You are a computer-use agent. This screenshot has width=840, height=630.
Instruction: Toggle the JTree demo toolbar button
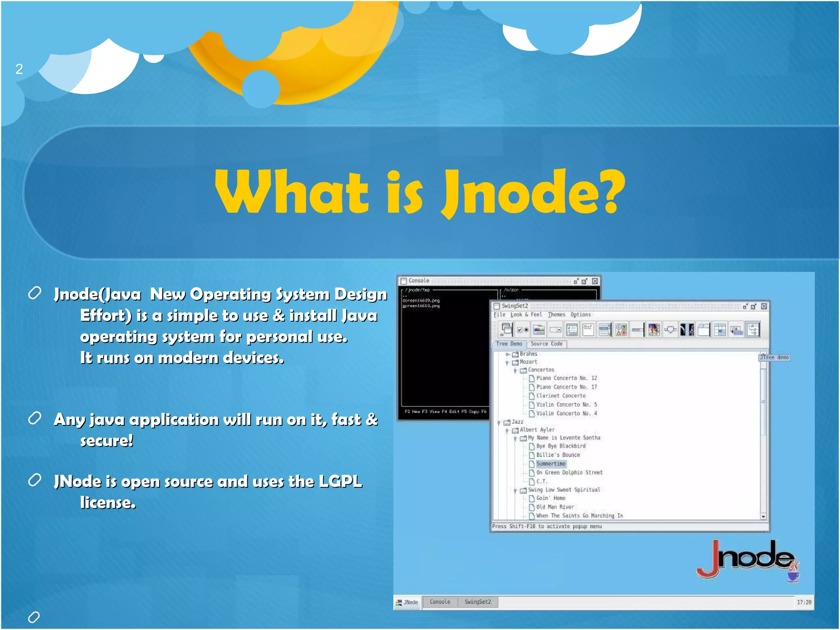pos(753,329)
